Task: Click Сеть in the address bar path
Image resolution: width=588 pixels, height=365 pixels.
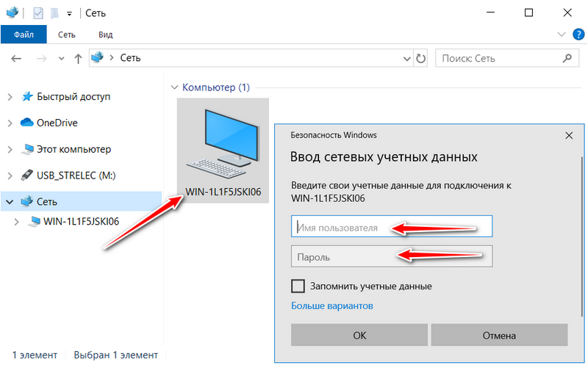Action: click(130, 58)
